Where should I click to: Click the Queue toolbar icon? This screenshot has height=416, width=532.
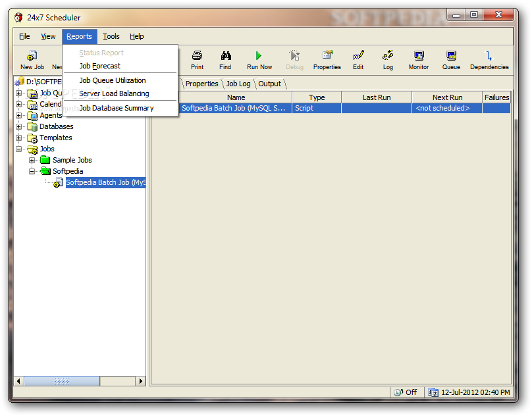[x=451, y=55]
